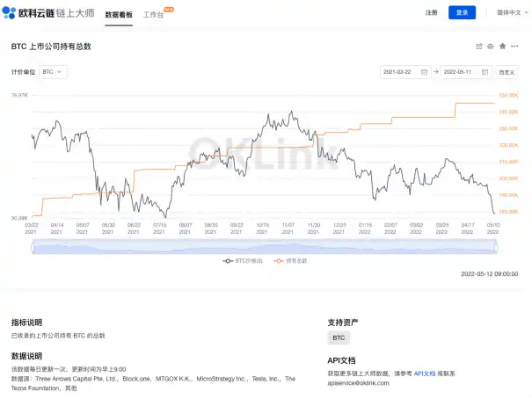The width and height of the screenshot is (532, 399).
Task: Click the compare icon above the chart
Action: click(491, 46)
